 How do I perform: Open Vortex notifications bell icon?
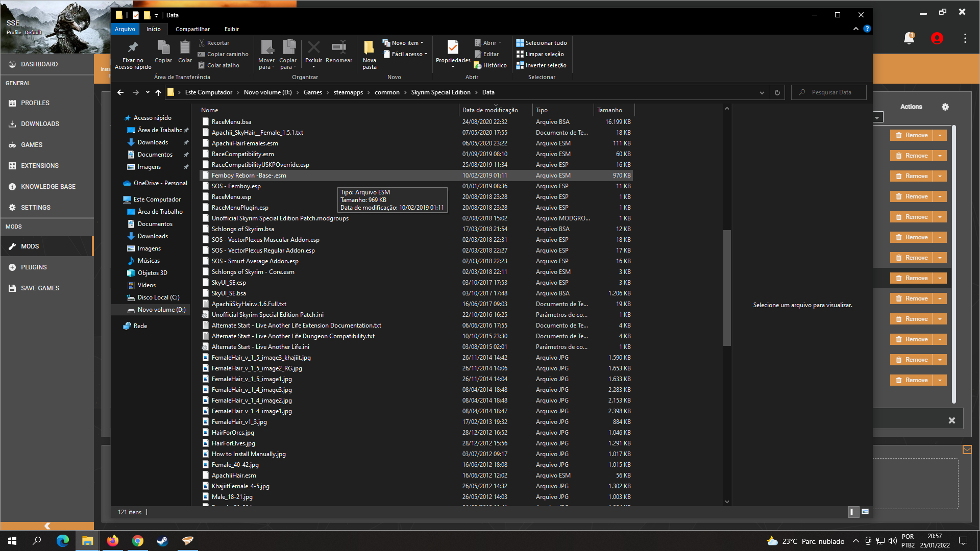tap(909, 38)
